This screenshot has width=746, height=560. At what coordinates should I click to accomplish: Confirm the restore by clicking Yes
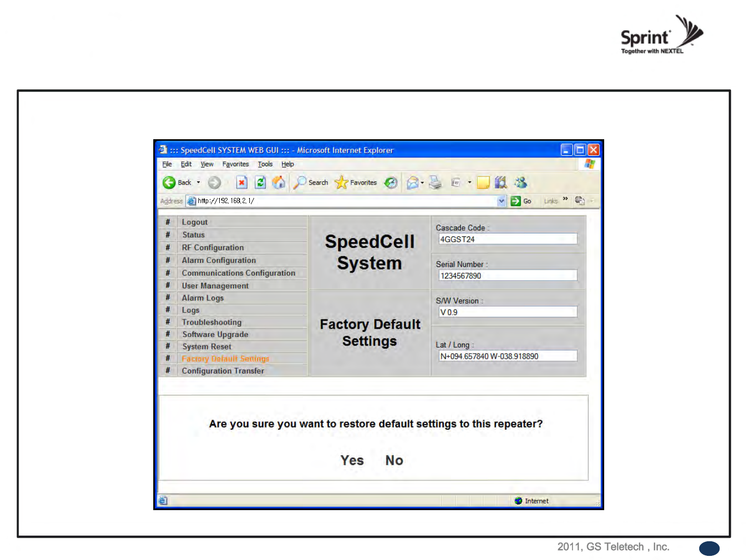point(352,460)
